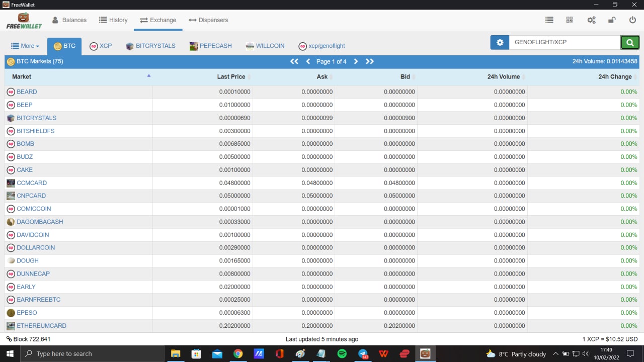
Task: Click the Last updated 5 minutes ago text
Action: 322,339
